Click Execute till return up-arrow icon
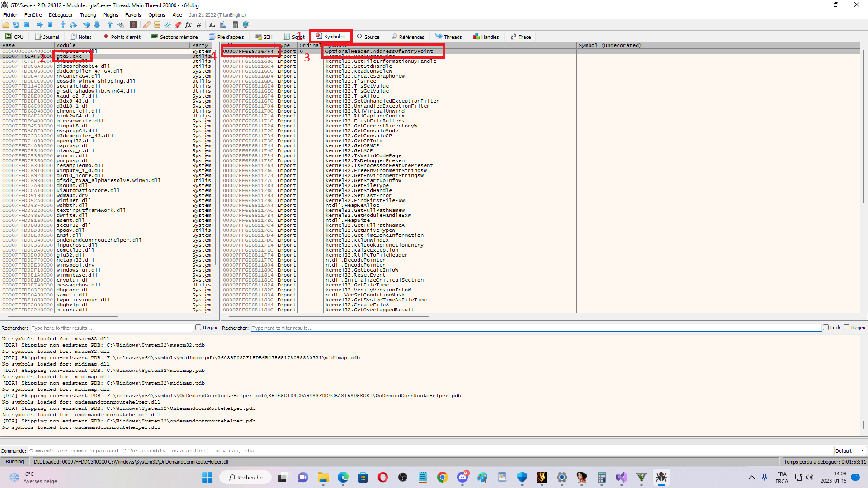 click(x=110, y=25)
